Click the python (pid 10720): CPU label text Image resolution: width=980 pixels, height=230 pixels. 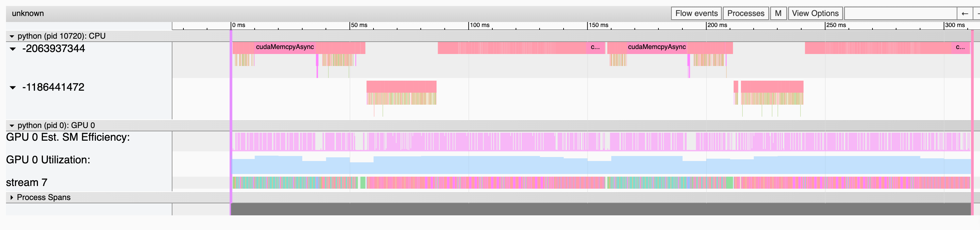[x=62, y=36]
